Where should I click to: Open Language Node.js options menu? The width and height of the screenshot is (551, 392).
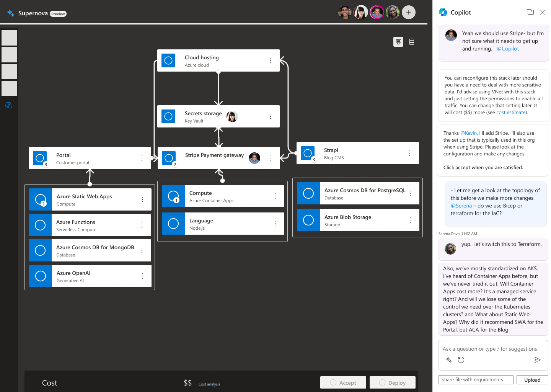[x=275, y=224]
